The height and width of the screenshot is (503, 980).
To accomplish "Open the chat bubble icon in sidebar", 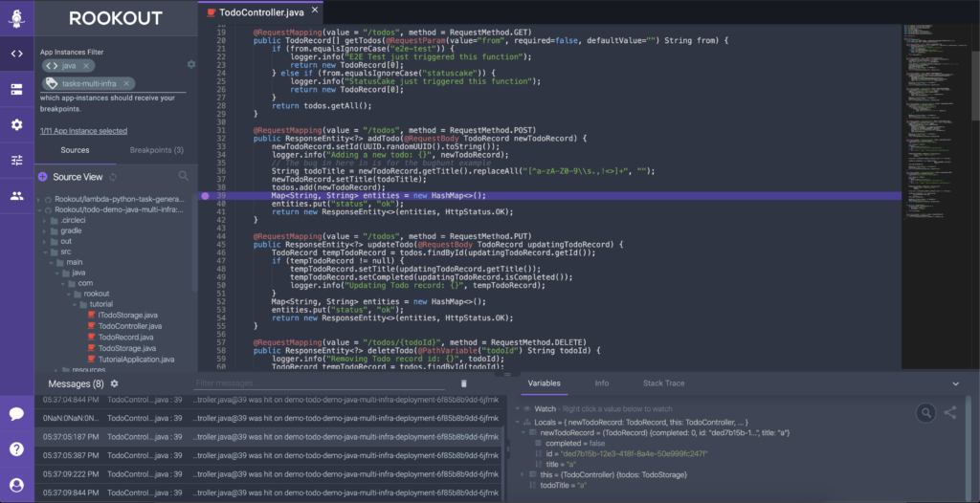I will pos(17,414).
